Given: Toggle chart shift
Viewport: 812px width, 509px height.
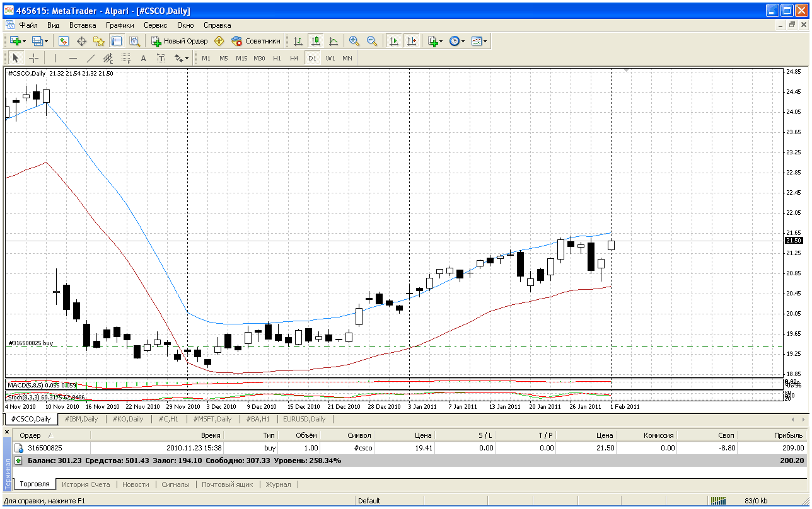Looking at the screenshot, I should (412, 41).
